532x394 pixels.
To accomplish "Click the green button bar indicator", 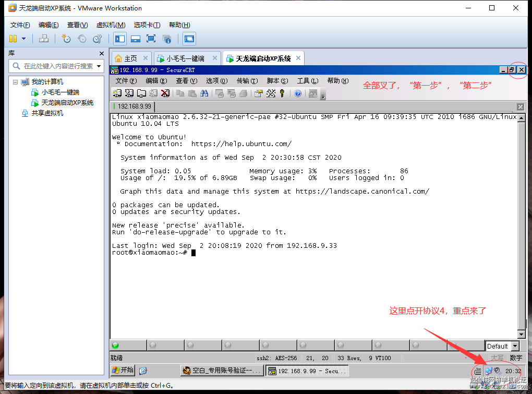I will pyautogui.click(x=115, y=345).
